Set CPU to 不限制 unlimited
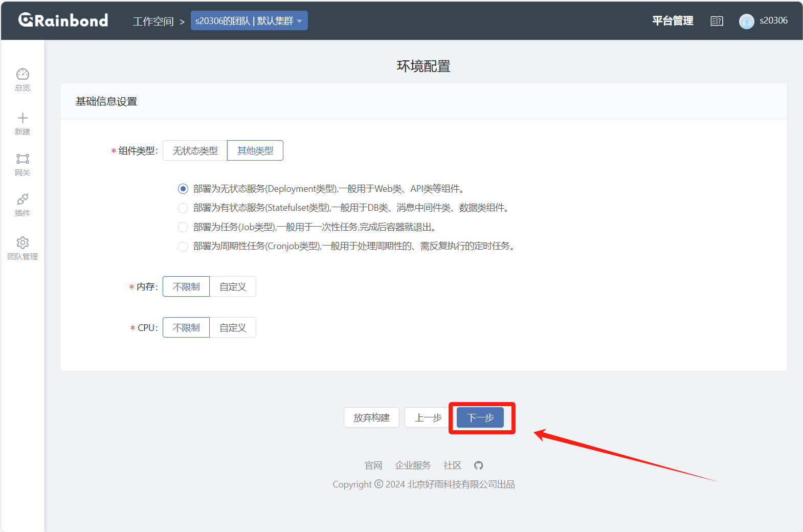Image resolution: width=803 pixels, height=532 pixels. pos(186,328)
